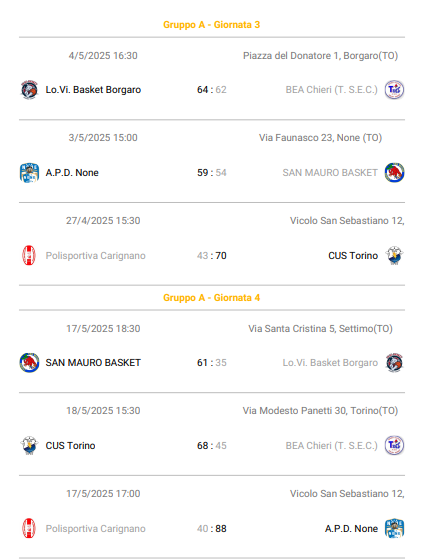The height and width of the screenshot is (560, 430).
Task: Click the Polisportiva Carignano logo in the 43:70 match
Action: click(29, 256)
